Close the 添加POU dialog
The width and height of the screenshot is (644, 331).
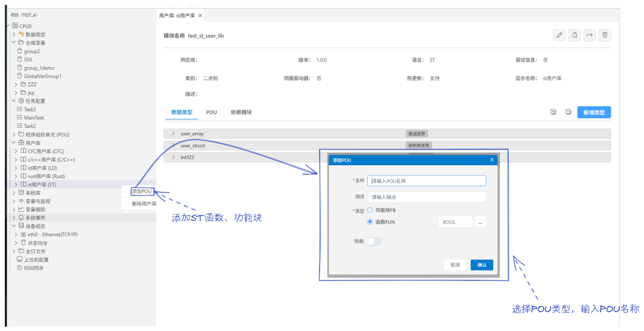[492, 160]
